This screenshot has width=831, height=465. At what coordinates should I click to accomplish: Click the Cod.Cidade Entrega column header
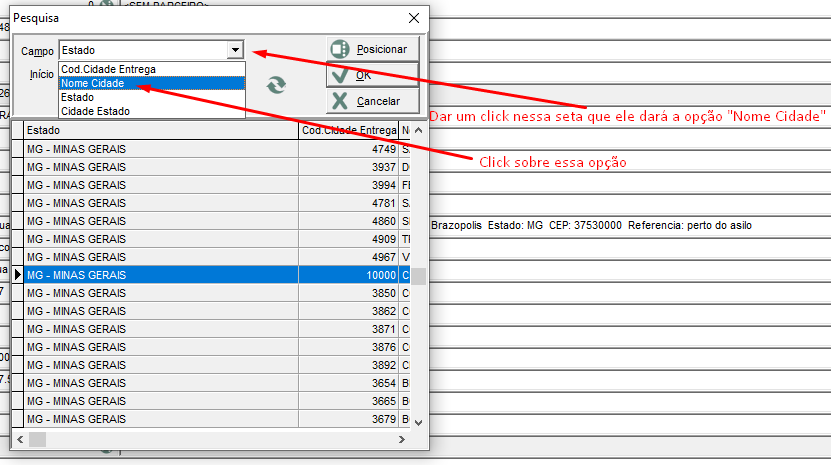tap(347, 130)
